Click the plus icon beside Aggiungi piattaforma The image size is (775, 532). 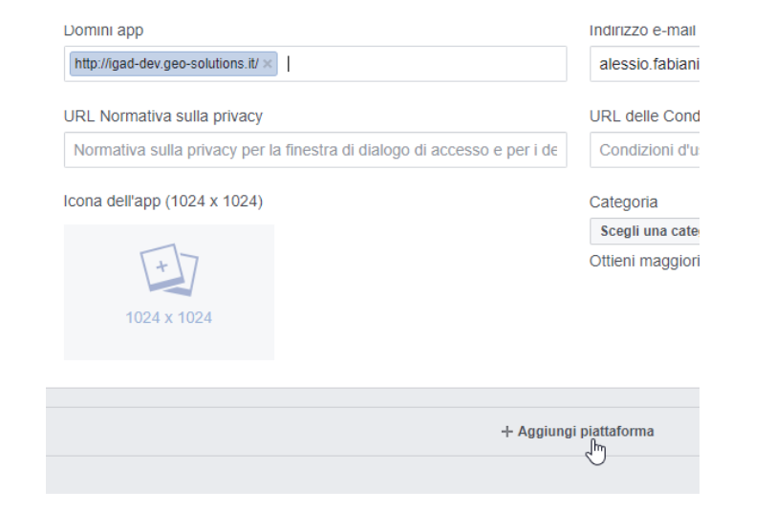[x=506, y=431]
